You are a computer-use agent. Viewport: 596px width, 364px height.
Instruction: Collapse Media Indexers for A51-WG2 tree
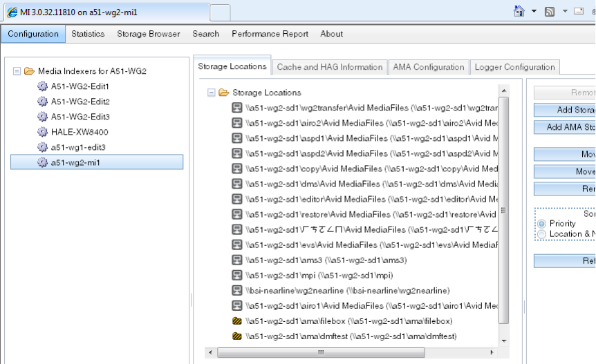coord(17,71)
